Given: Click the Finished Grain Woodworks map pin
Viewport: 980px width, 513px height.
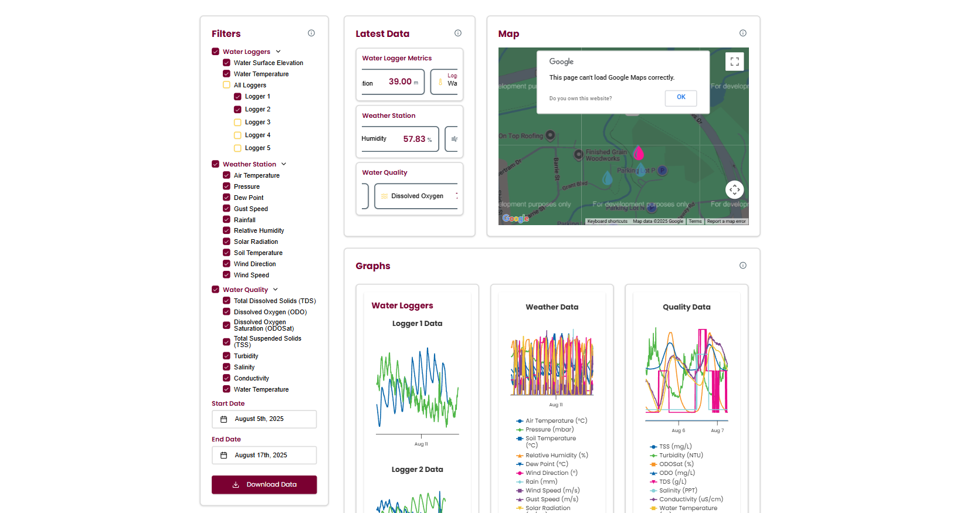Looking at the screenshot, I should [x=579, y=155].
